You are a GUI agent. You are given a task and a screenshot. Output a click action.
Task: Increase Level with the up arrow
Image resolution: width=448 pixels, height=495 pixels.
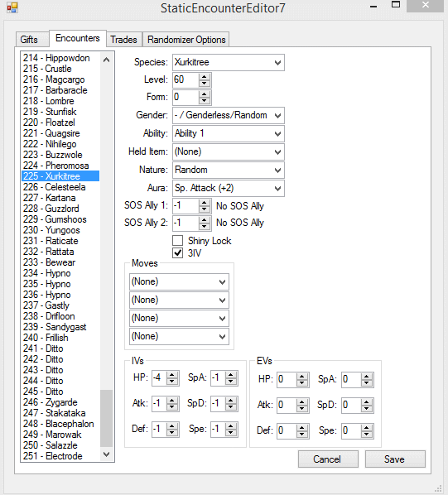pos(205,77)
